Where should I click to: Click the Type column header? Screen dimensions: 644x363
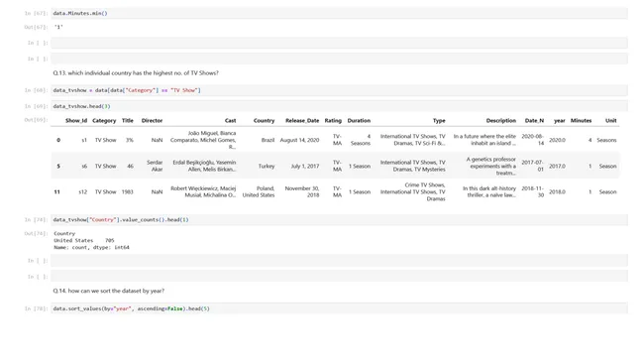(x=439, y=120)
